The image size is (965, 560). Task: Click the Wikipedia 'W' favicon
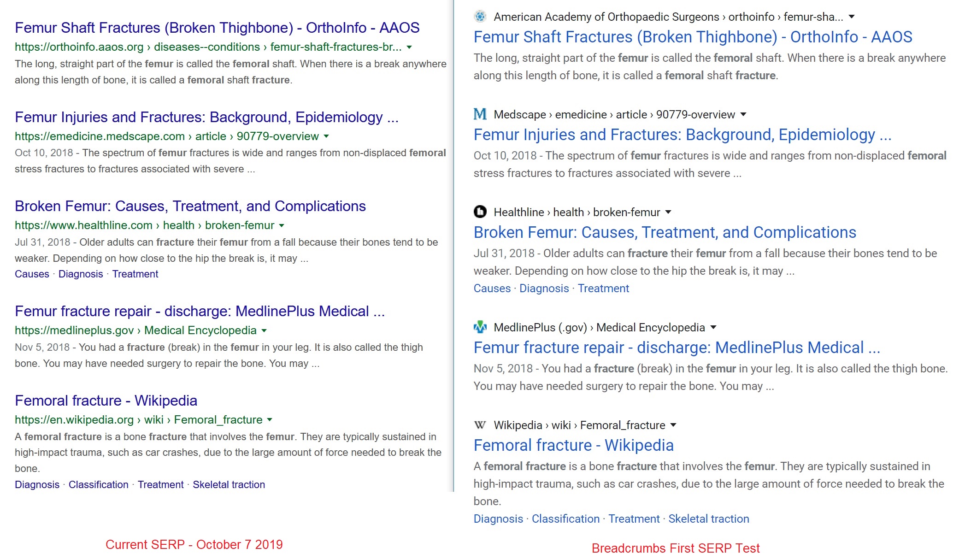[x=480, y=424]
